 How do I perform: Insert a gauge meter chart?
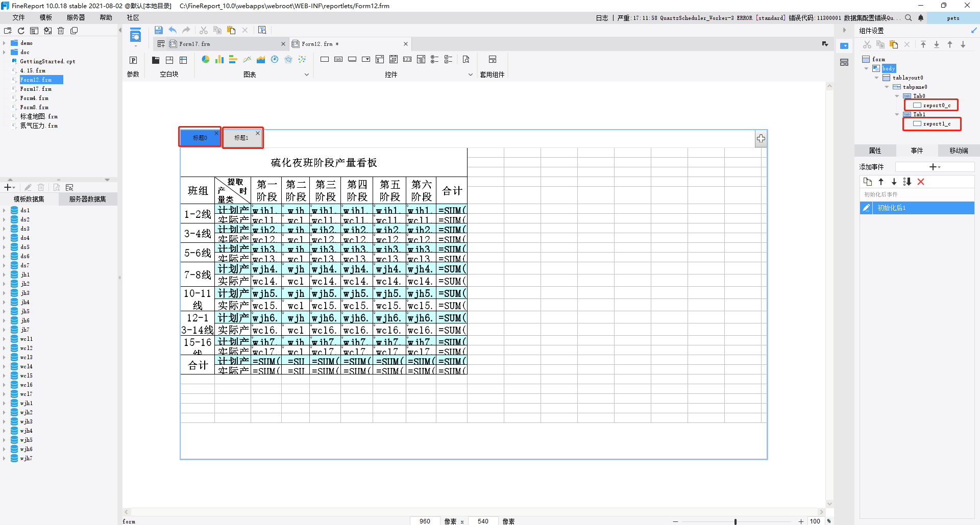[275, 59]
